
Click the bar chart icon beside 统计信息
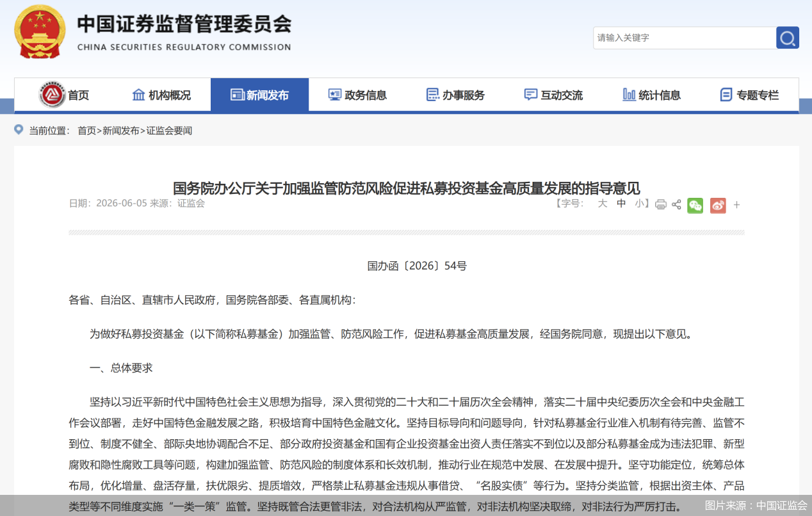point(629,95)
